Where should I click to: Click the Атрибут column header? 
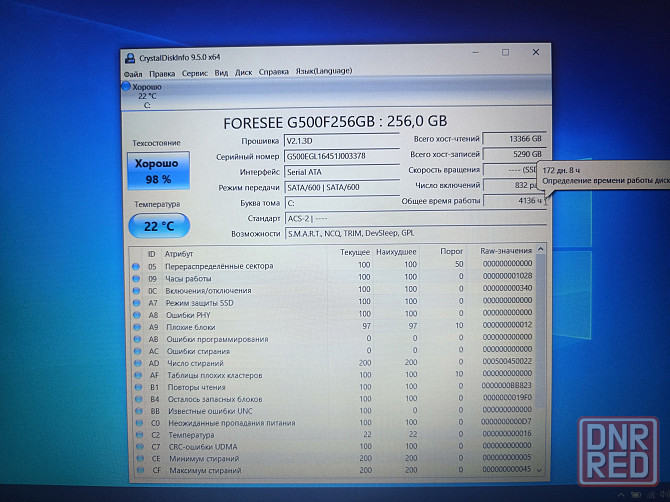[x=179, y=254]
